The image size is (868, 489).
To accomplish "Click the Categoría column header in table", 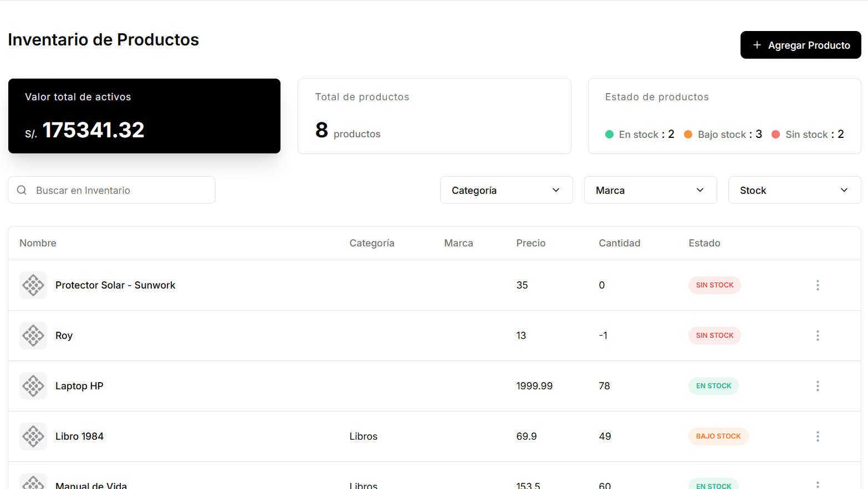I will click(x=372, y=243).
